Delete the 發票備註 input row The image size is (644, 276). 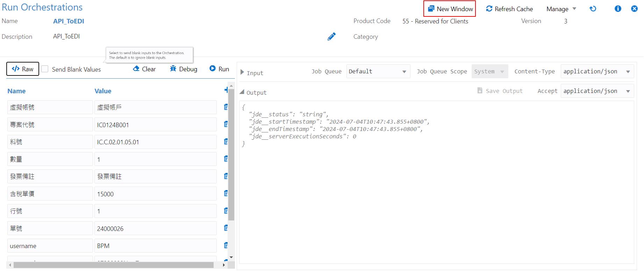(x=226, y=176)
